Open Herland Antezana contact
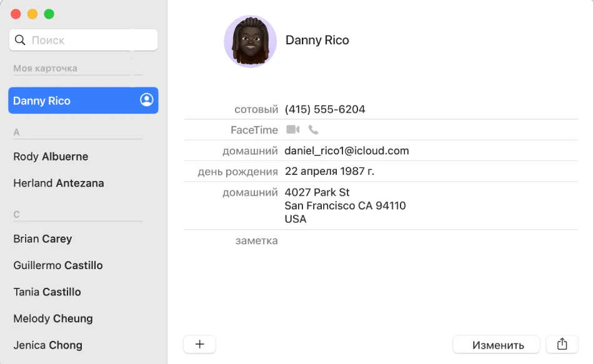593x364 pixels. point(59,183)
